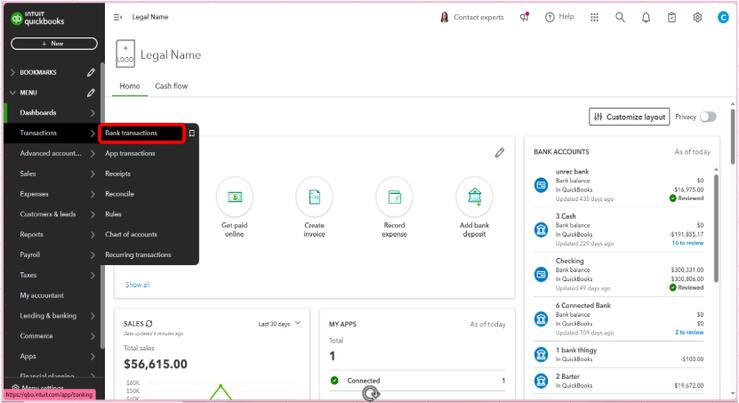Open the apps grid icon

[594, 17]
